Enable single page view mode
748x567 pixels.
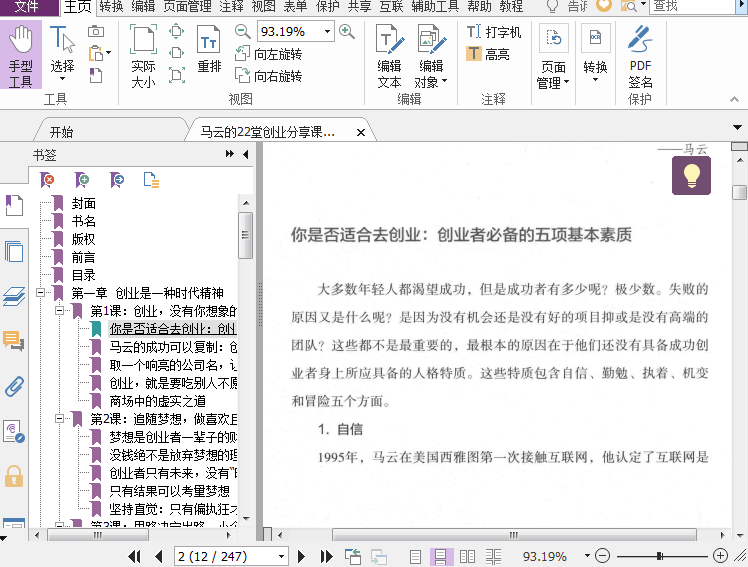pos(416,557)
